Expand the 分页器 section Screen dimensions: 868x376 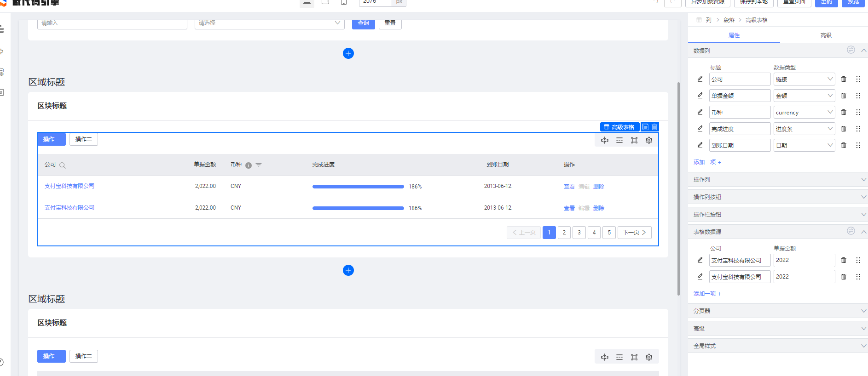778,311
